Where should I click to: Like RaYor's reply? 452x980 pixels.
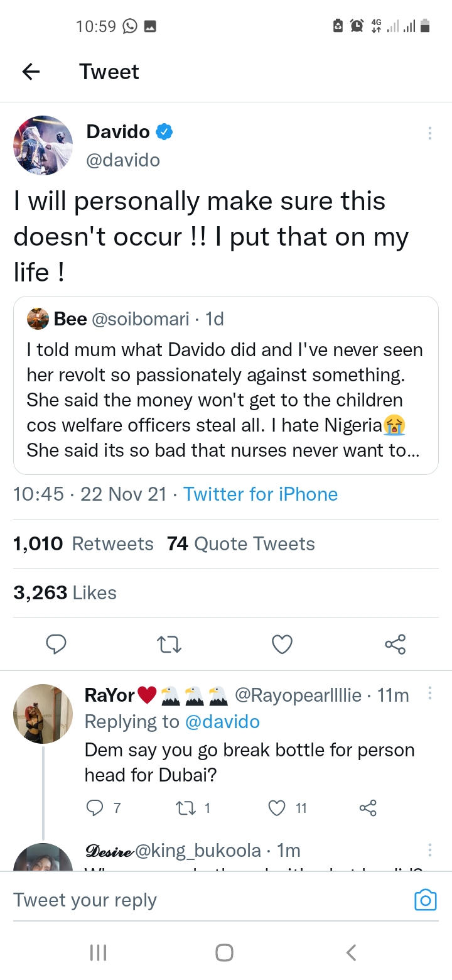(x=277, y=808)
